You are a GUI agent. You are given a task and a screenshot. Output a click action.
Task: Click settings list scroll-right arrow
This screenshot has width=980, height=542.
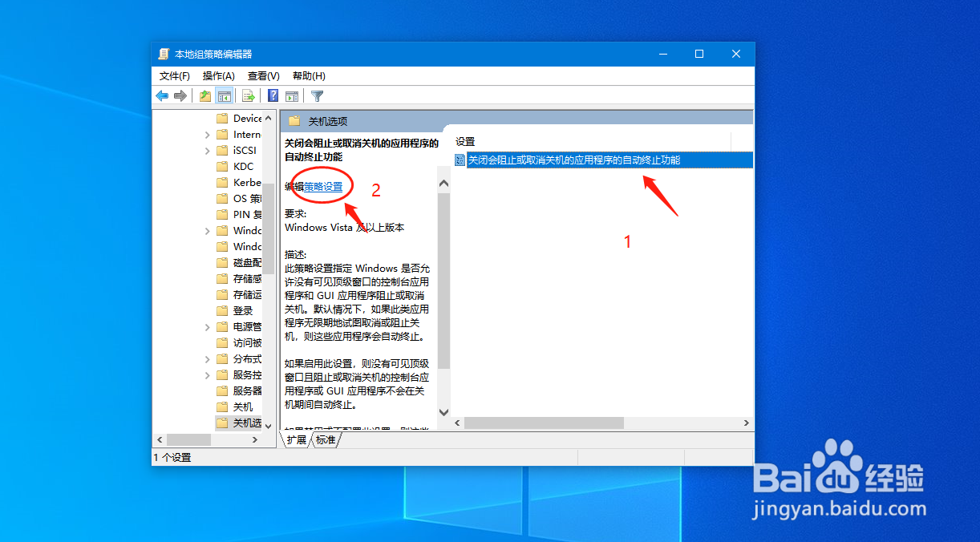click(x=746, y=423)
